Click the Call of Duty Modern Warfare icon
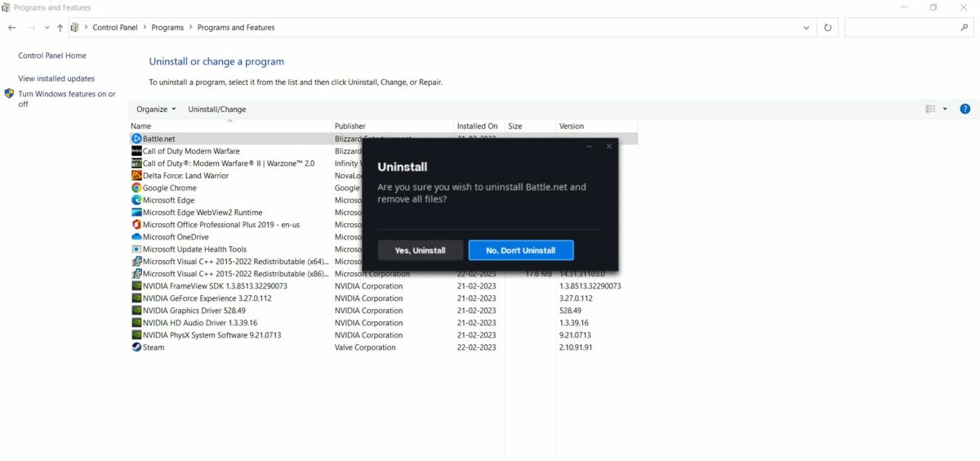Image resolution: width=980 pixels, height=461 pixels. pos(136,151)
